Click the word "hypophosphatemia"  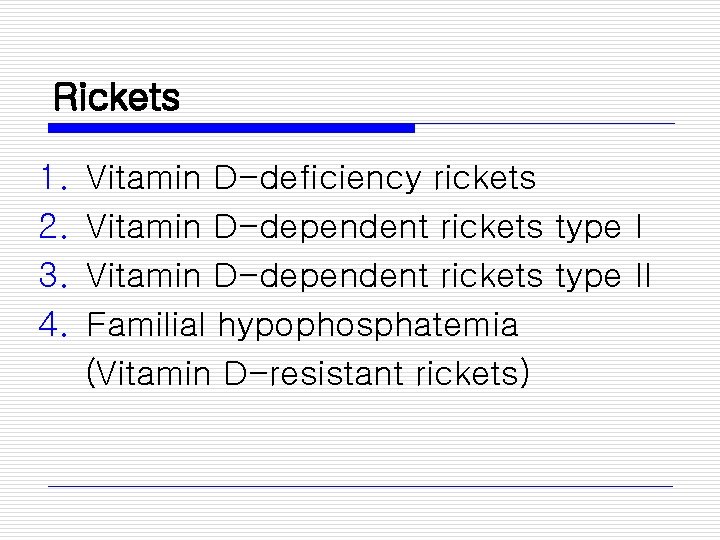368,325
